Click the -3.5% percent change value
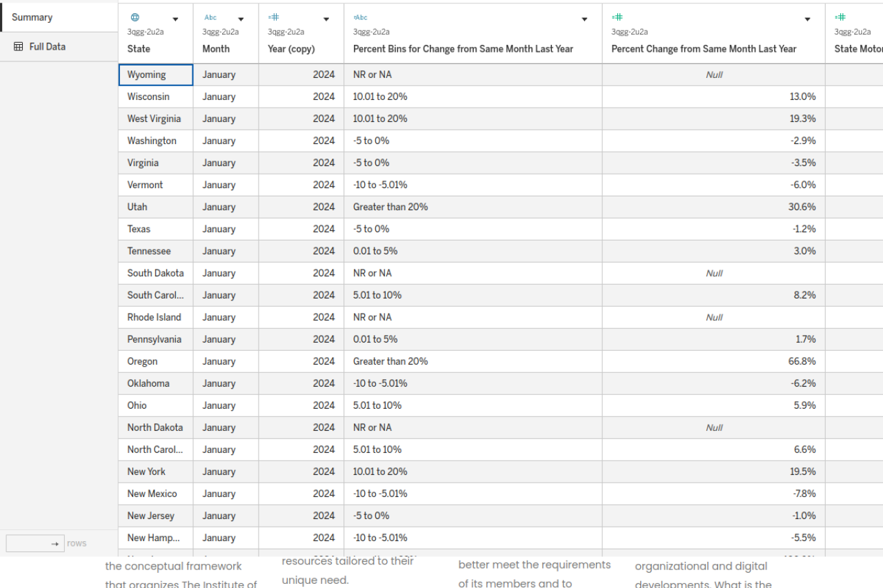The height and width of the screenshot is (588, 883). coord(803,163)
